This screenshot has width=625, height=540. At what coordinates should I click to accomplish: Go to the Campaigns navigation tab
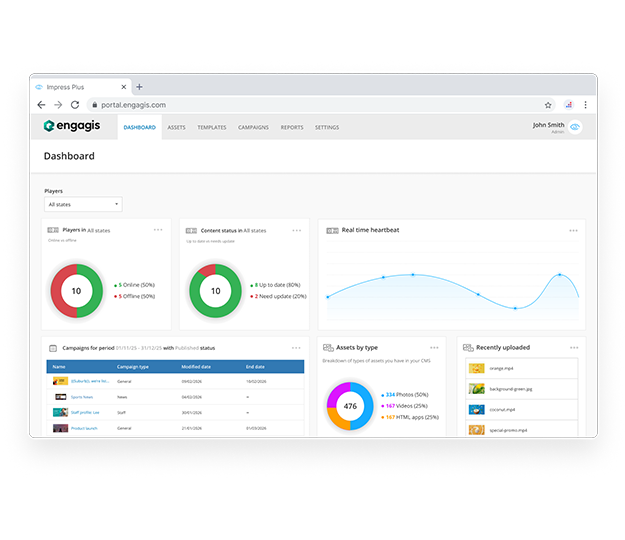253,128
